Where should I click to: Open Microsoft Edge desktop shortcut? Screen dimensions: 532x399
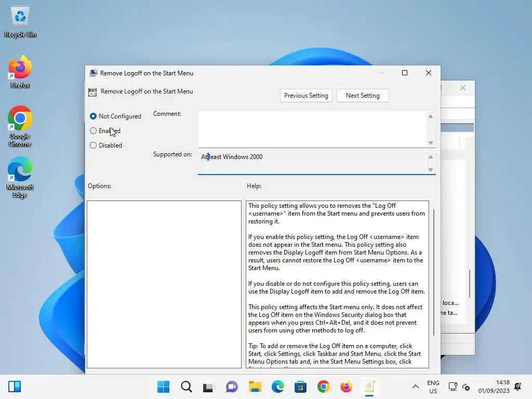20,177
